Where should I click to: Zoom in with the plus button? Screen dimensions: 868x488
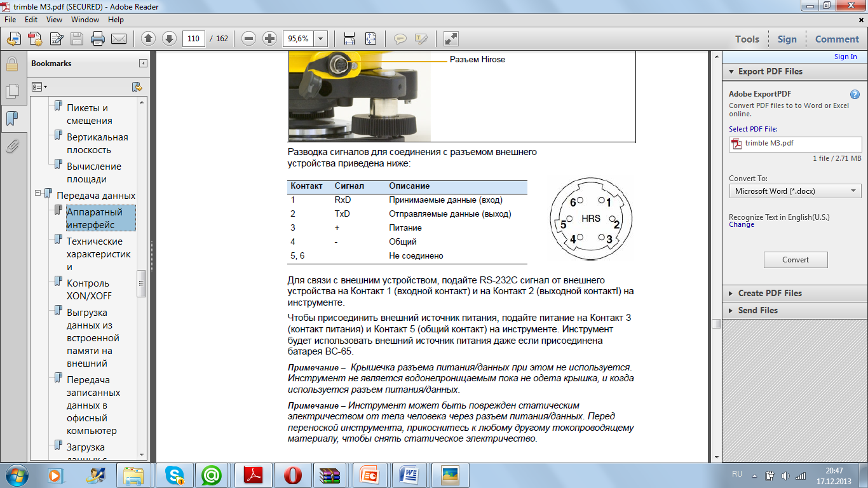click(x=269, y=39)
